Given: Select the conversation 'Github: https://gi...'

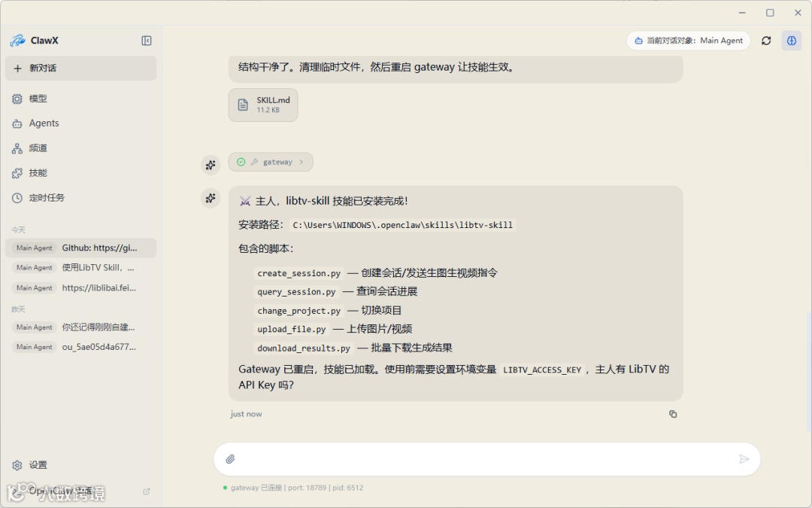Looking at the screenshot, I should [x=80, y=248].
